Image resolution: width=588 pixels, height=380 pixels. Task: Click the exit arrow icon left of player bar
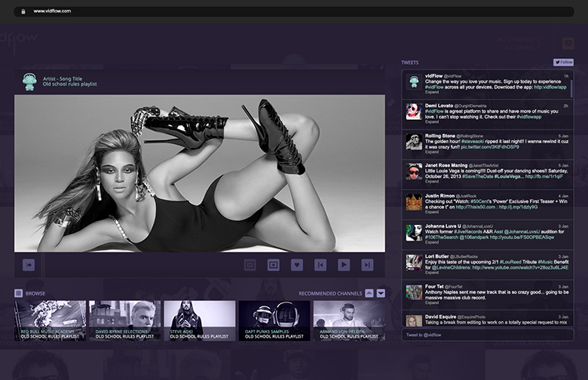[x=28, y=265]
